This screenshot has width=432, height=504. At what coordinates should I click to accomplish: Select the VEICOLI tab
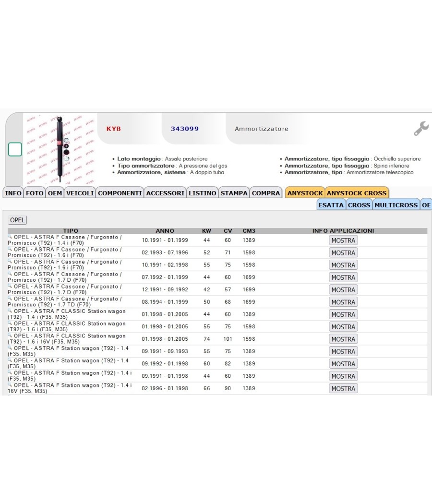click(x=80, y=193)
